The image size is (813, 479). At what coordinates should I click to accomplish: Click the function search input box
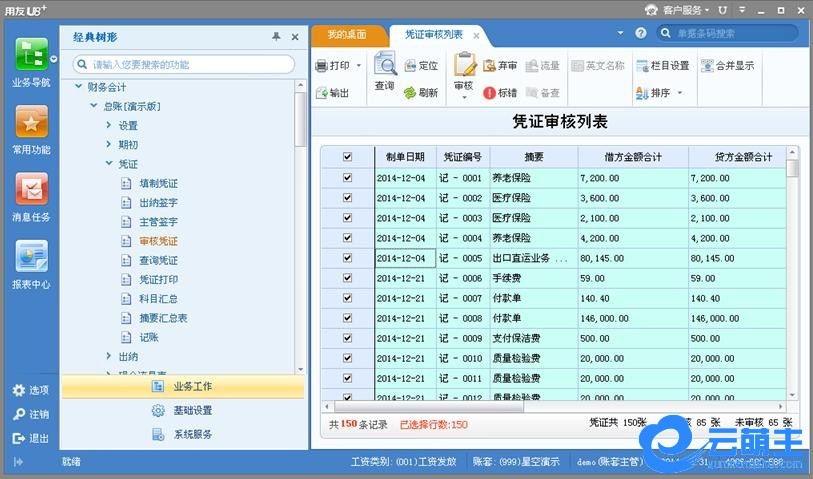(x=186, y=65)
